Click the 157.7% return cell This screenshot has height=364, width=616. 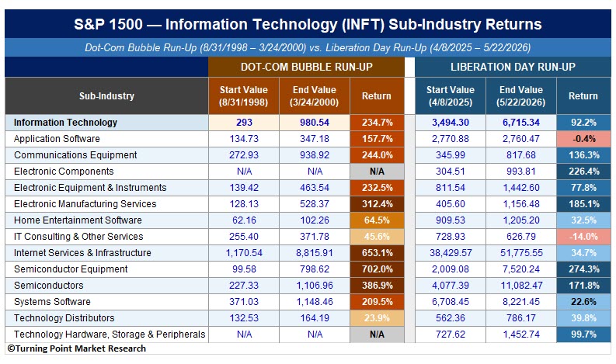coord(378,139)
